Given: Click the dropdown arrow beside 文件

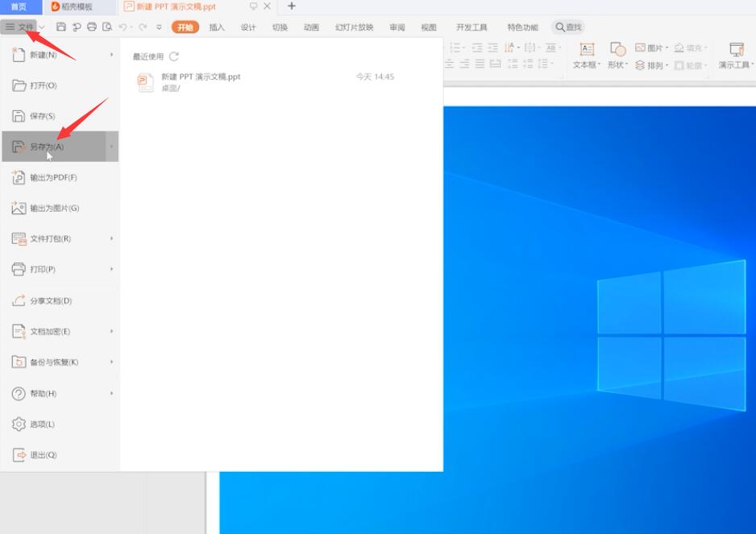Looking at the screenshot, I should (43, 27).
